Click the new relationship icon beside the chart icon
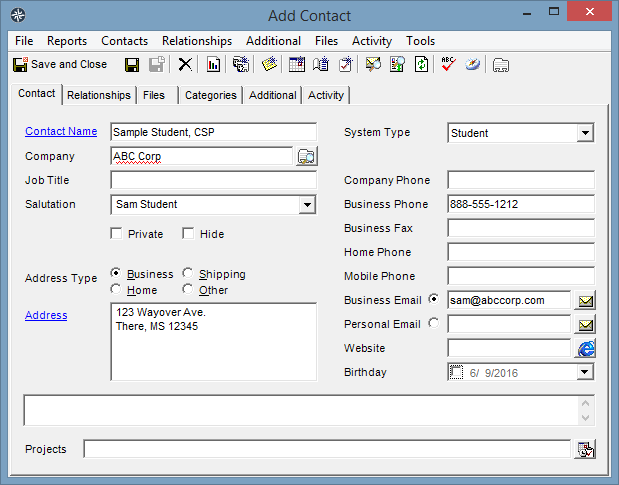 click(240, 65)
